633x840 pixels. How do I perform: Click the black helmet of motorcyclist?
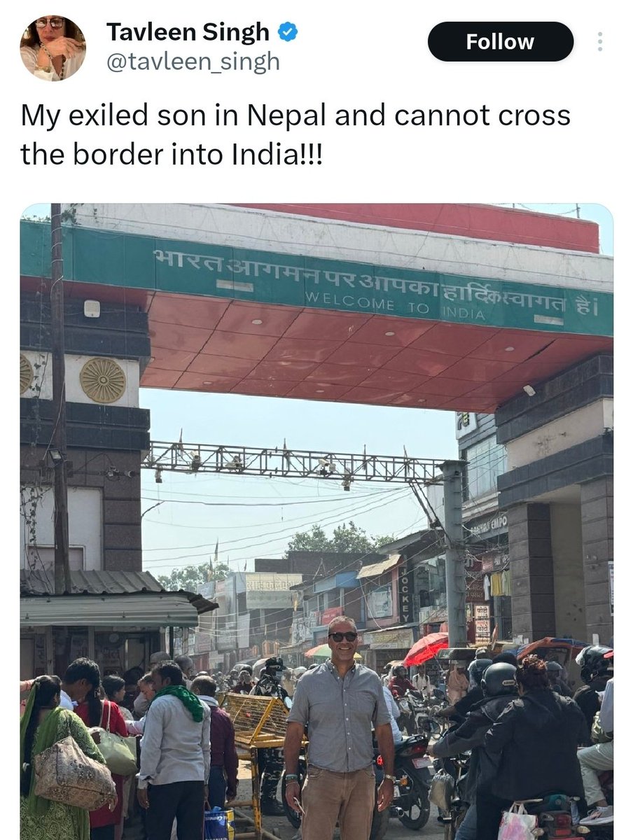(x=499, y=679)
